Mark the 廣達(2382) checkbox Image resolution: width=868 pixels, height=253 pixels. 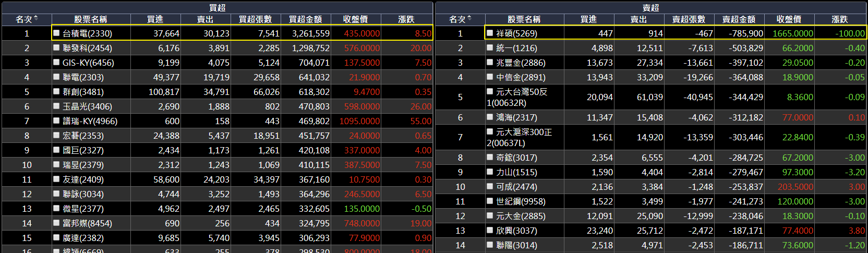tap(56, 237)
